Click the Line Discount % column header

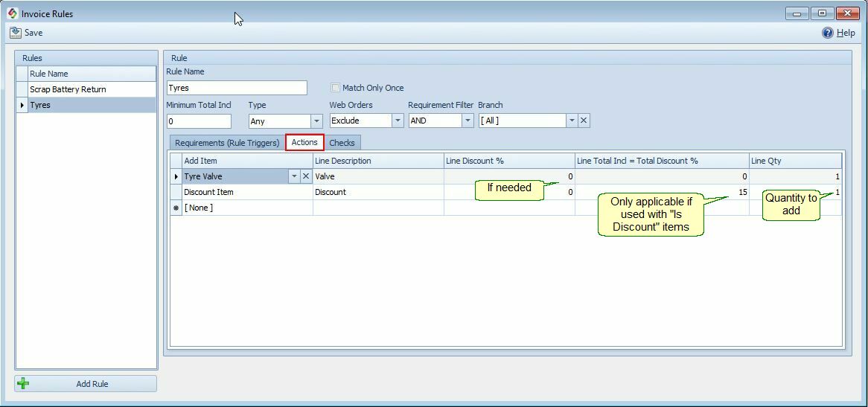pyautogui.click(x=509, y=161)
